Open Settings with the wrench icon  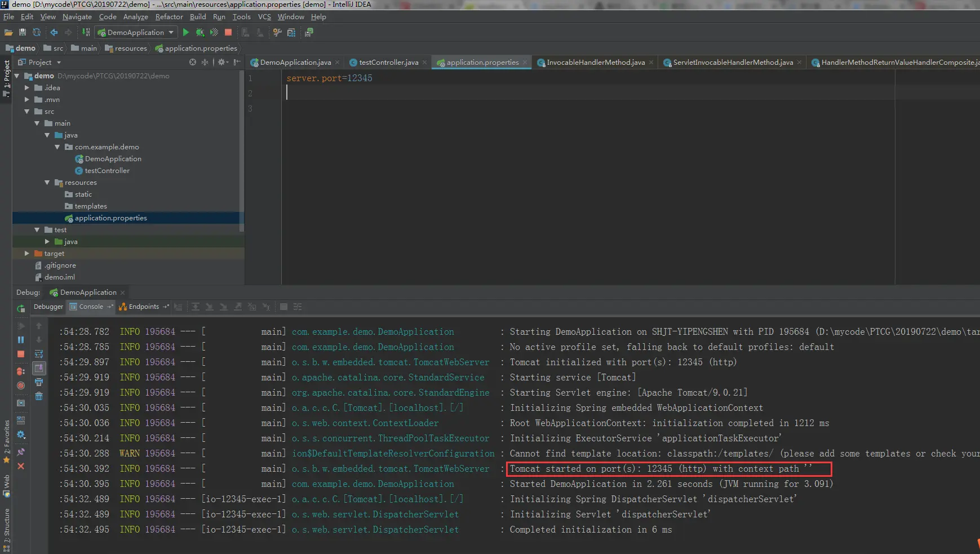point(277,33)
